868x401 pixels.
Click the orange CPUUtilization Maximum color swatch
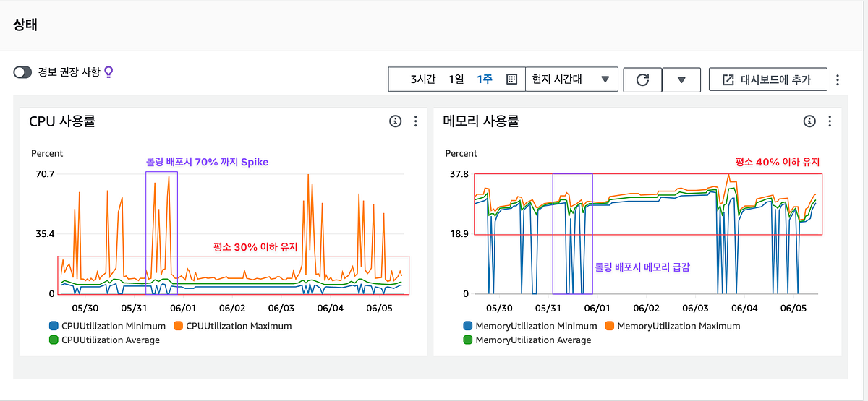click(178, 326)
